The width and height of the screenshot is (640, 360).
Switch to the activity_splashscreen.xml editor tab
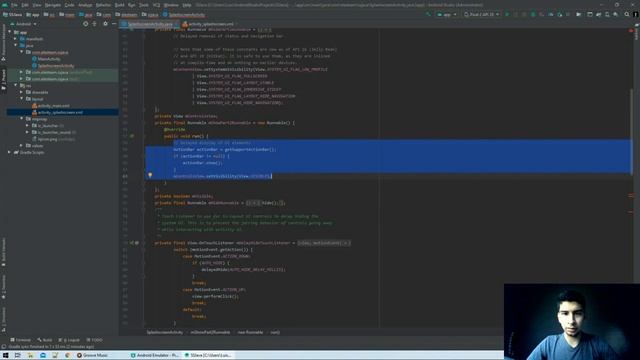[x=210, y=24]
